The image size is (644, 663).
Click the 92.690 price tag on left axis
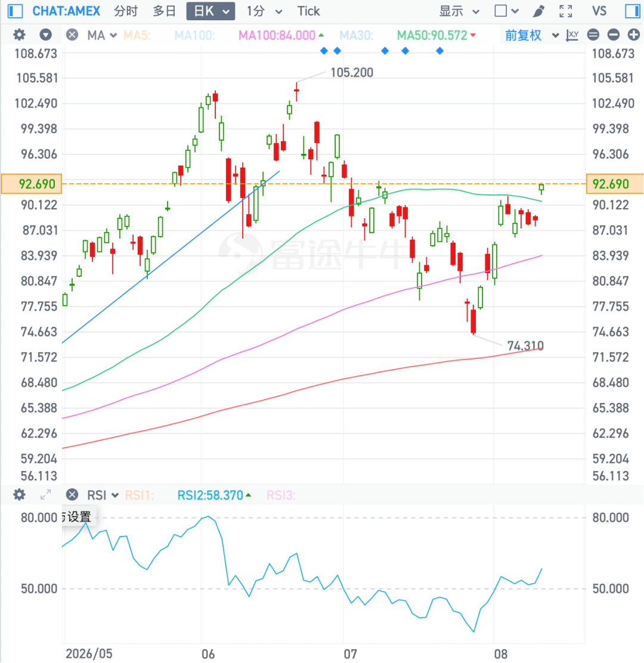(x=32, y=184)
